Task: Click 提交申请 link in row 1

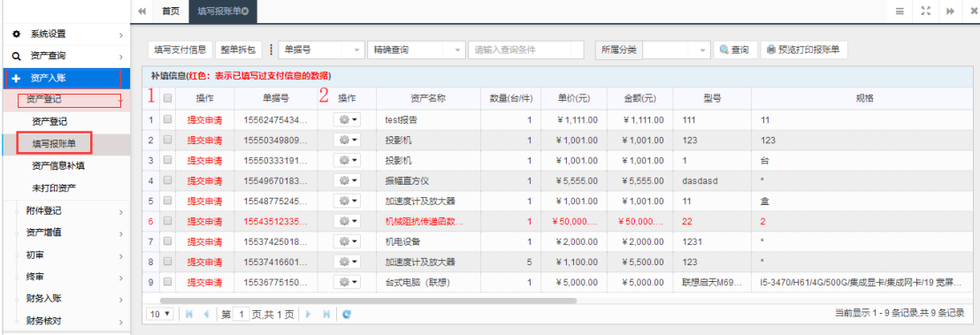Action: click(205, 119)
